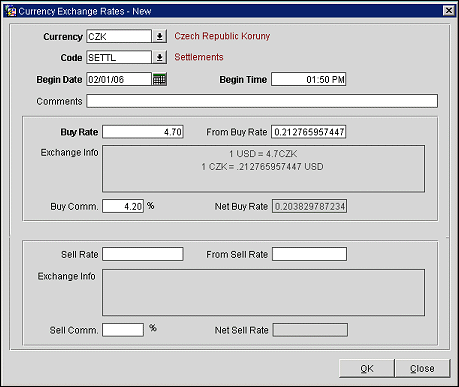This screenshot has width=459, height=387.
Task: Open the Code dropdown arrow
Action: 160,57
